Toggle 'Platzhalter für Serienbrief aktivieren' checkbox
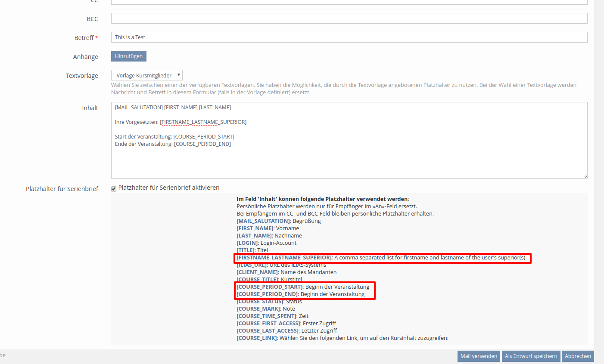This screenshot has width=604, height=364. coord(114,188)
